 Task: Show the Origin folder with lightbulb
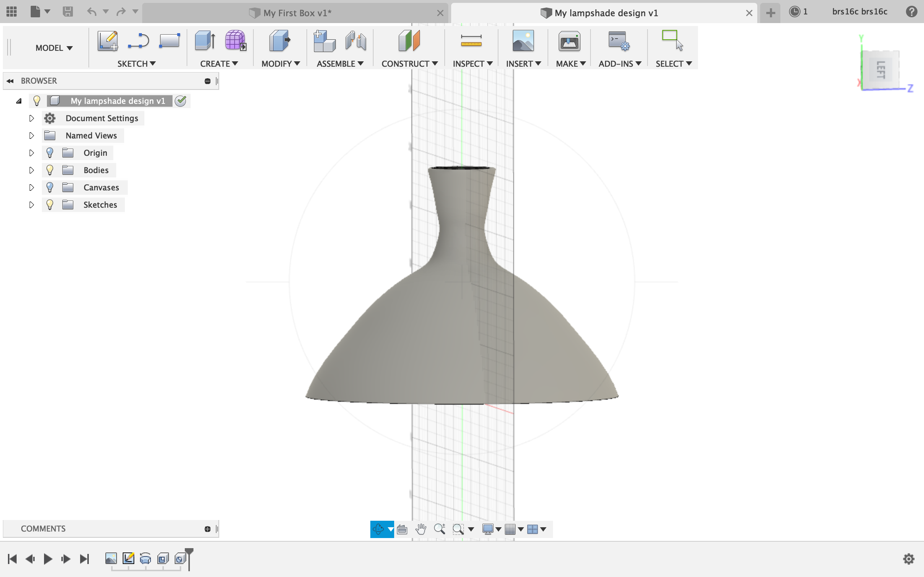pyautogui.click(x=50, y=153)
